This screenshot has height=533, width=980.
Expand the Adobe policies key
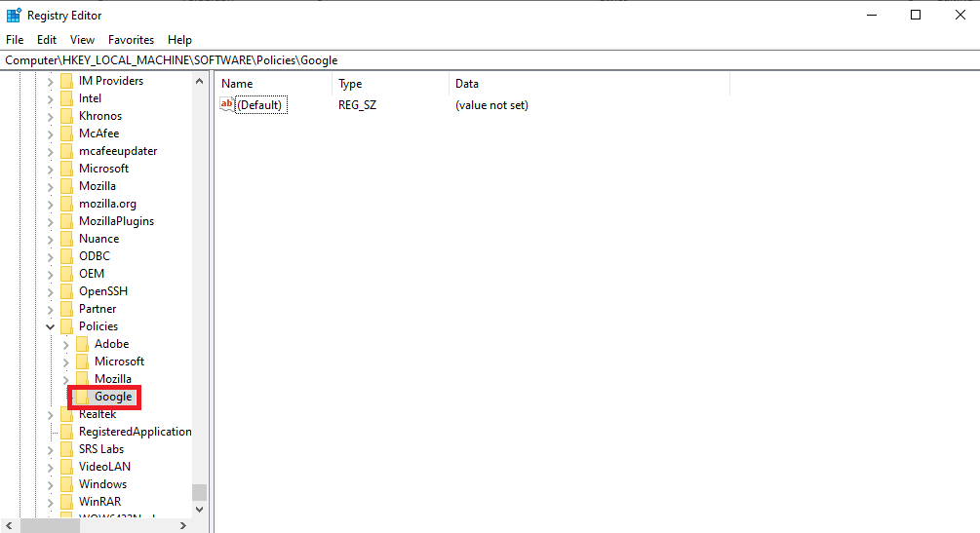pos(65,344)
